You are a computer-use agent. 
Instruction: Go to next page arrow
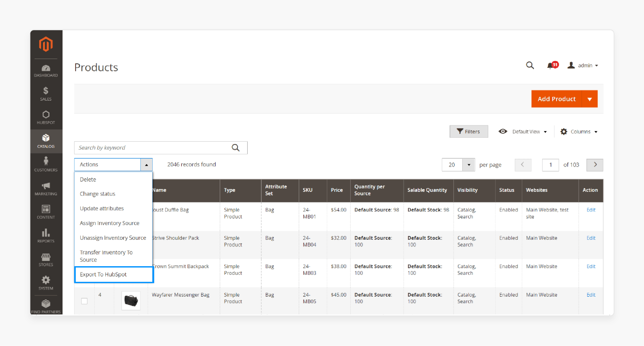point(595,165)
